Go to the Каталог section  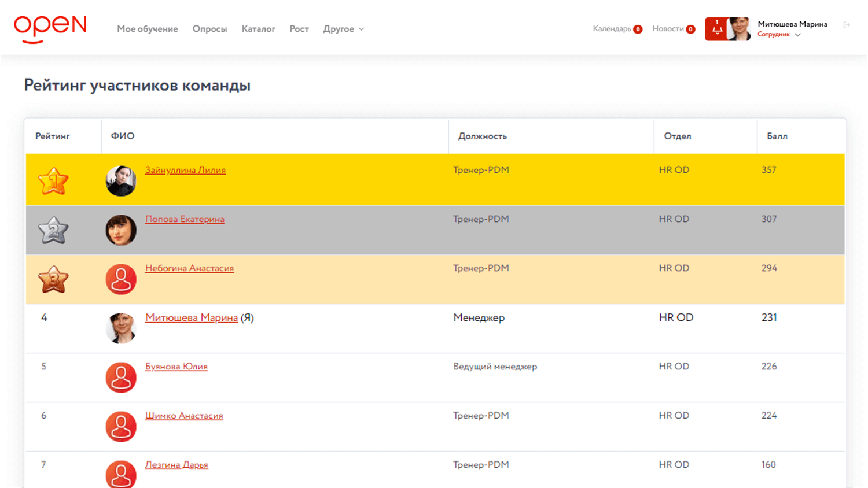click(x=258, y=29)
